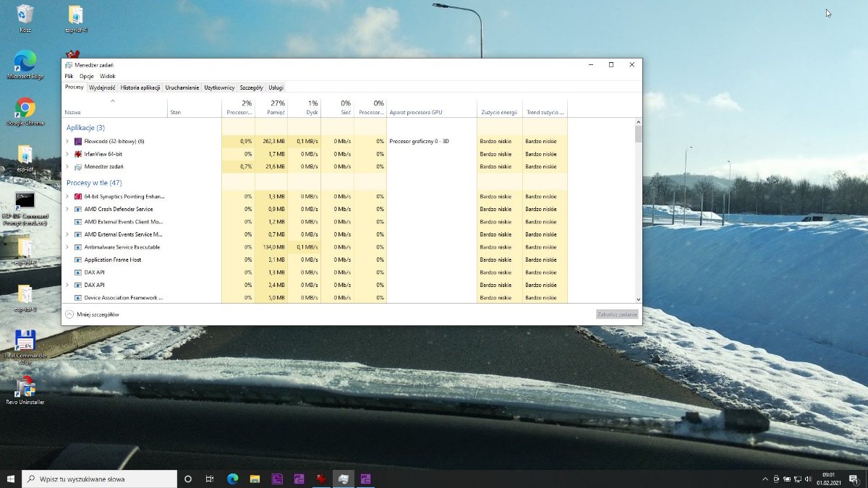868x488 pixels.
Task: Expand the AMD Crash Defender Service row
Action: coord(67,209)
